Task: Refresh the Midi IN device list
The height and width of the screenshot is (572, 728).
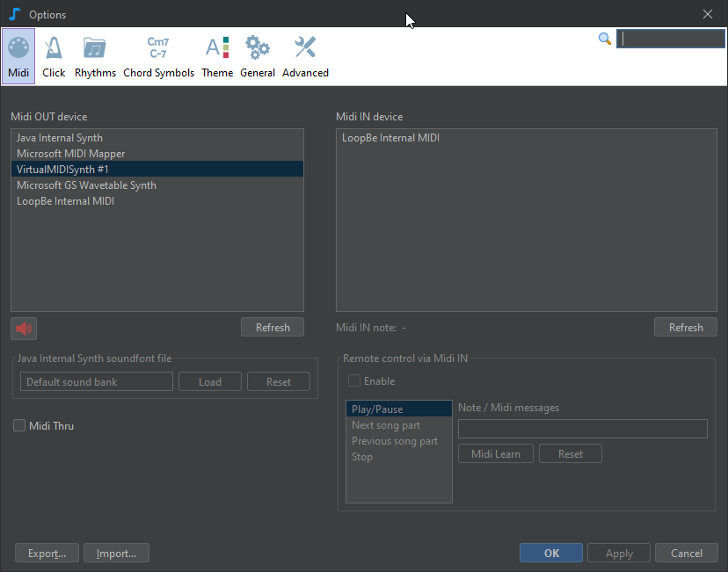Action: [x=686, y=327]
